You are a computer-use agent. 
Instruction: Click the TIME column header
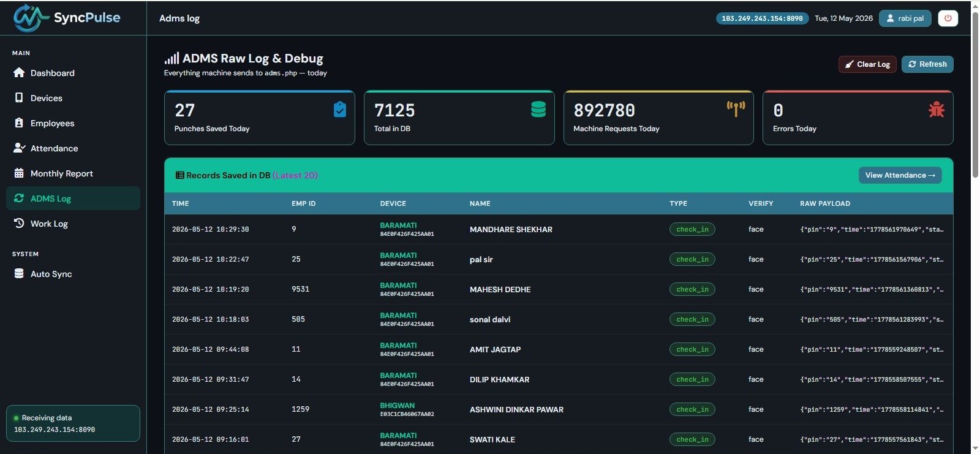[181, 203]
